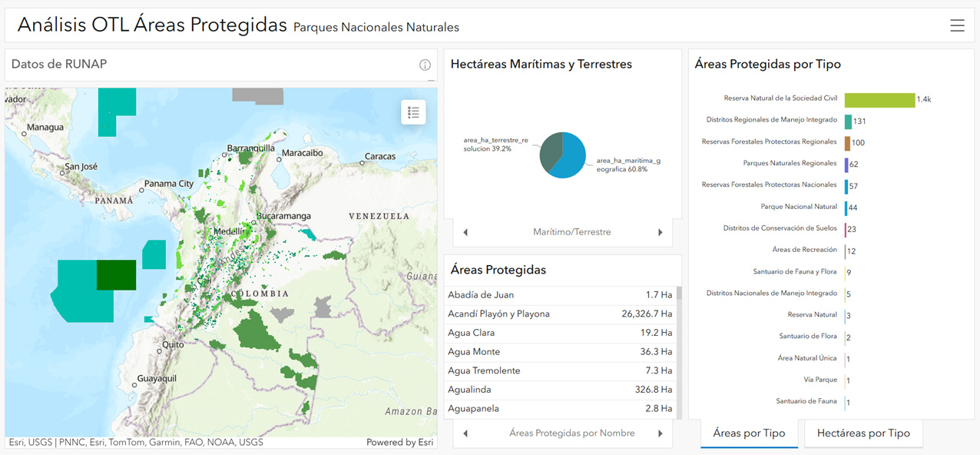This screenshot has height=455, width=980.
Task: Select the Áreas por Tipo tab
Action: [749, 433]
